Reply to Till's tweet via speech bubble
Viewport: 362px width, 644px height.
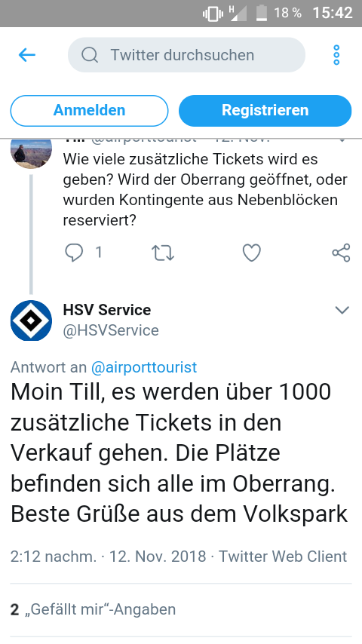(x=74, y=252)
